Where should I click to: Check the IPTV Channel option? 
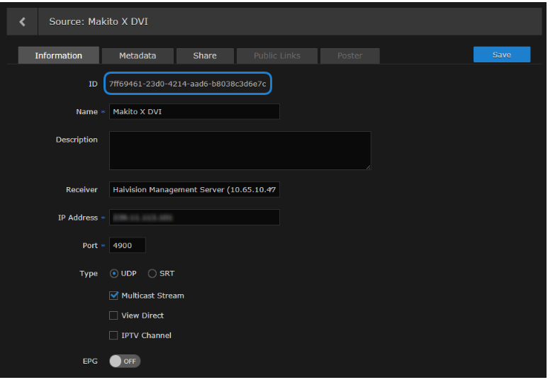(x=113, y=335)
